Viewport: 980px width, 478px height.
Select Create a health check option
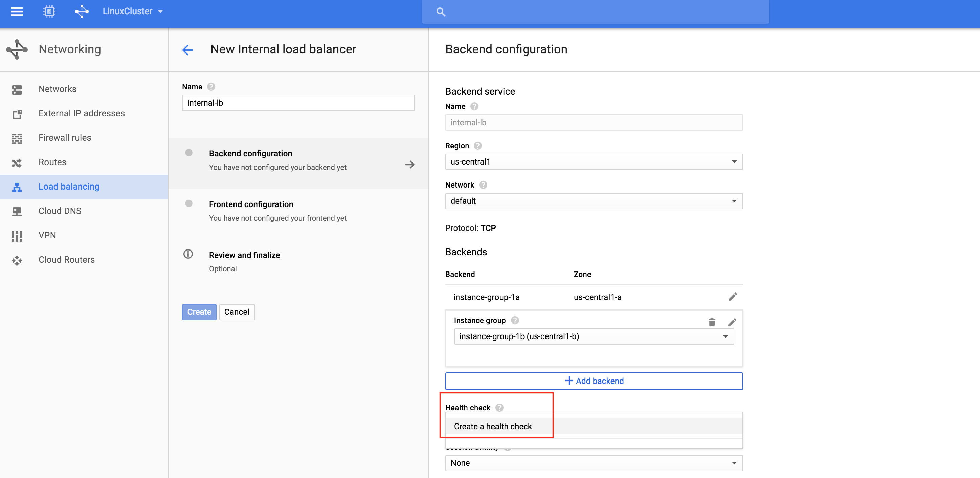594,426
